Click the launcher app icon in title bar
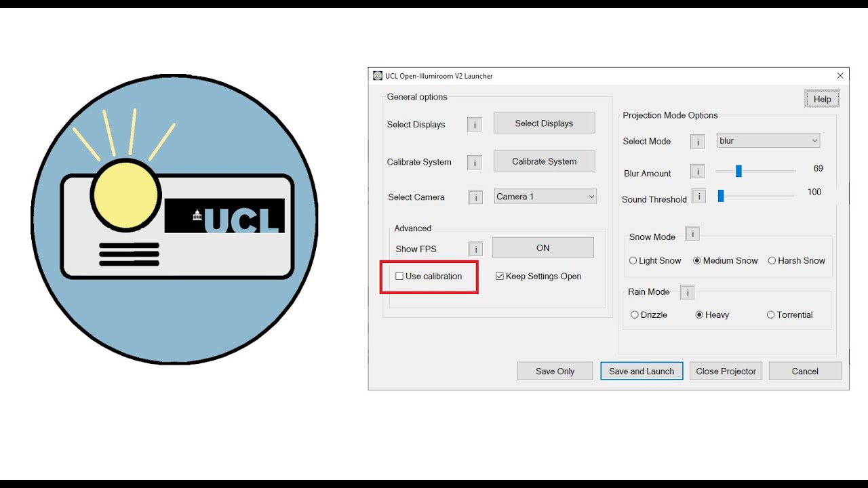The width and height of the screenshot is (868, 488). [378, 76]
